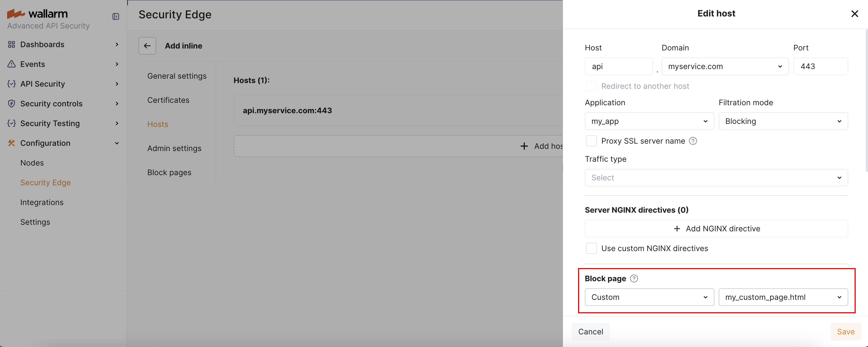This screenshot has height=347, width=868.
Task: Edit the Host field containing api
Action: 619,66
